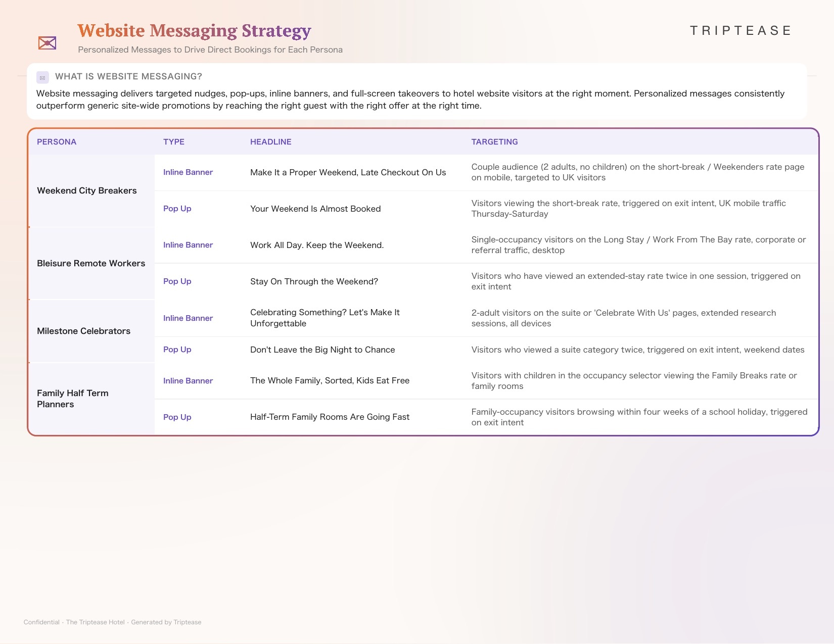Click headline 'Celebrating Something? Let's Make It Unforgettable'

pos(325,318)
